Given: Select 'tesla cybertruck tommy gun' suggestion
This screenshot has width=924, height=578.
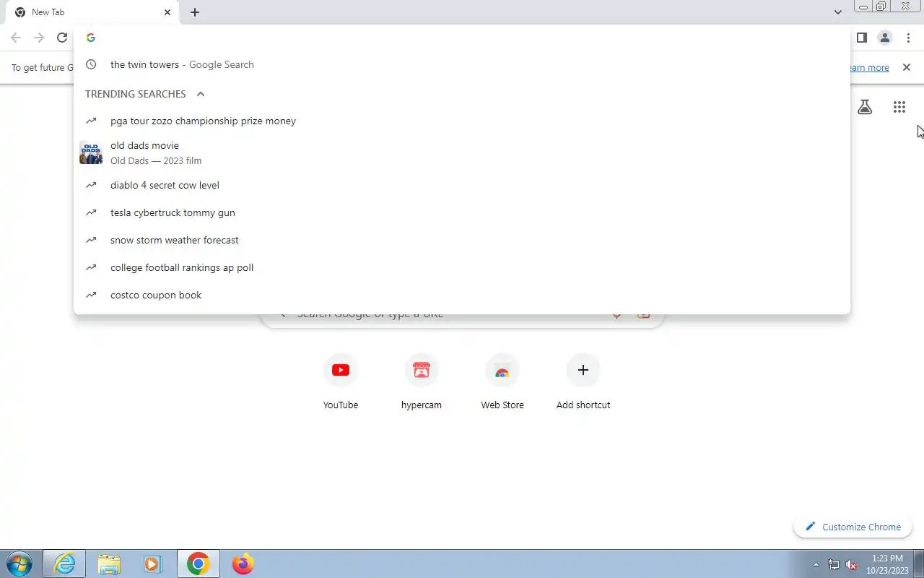Looking at the screenshot, I should click(462, 212).
